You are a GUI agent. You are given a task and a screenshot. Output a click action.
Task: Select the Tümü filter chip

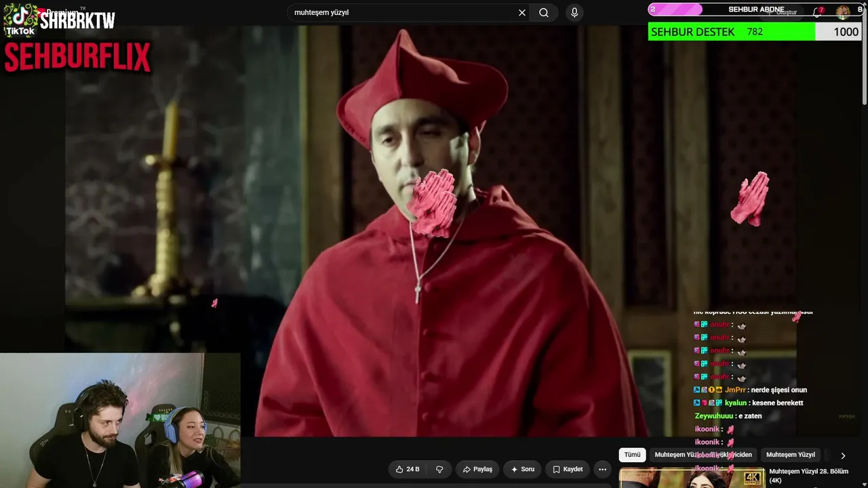coord(632,455)
